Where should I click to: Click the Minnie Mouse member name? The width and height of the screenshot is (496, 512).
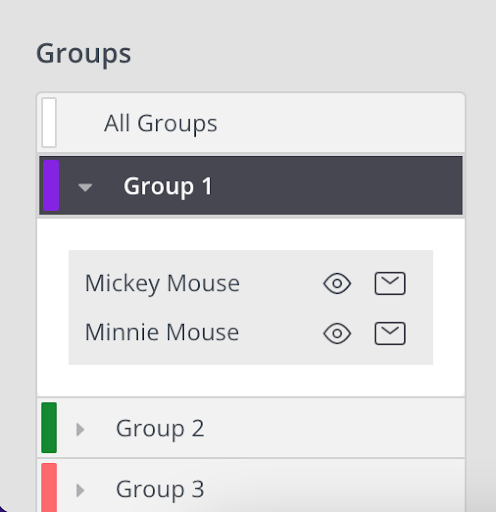(162, 332)
